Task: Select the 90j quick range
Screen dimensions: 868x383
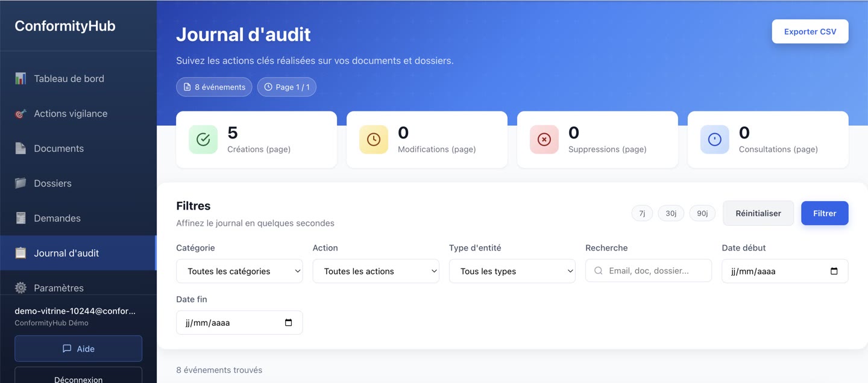Action: click(702, 213)
